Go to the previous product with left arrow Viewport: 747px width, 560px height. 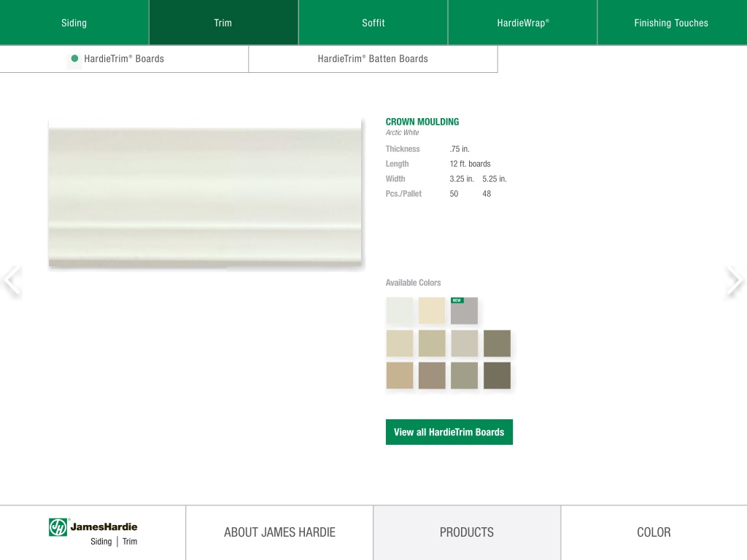(12, 281)
